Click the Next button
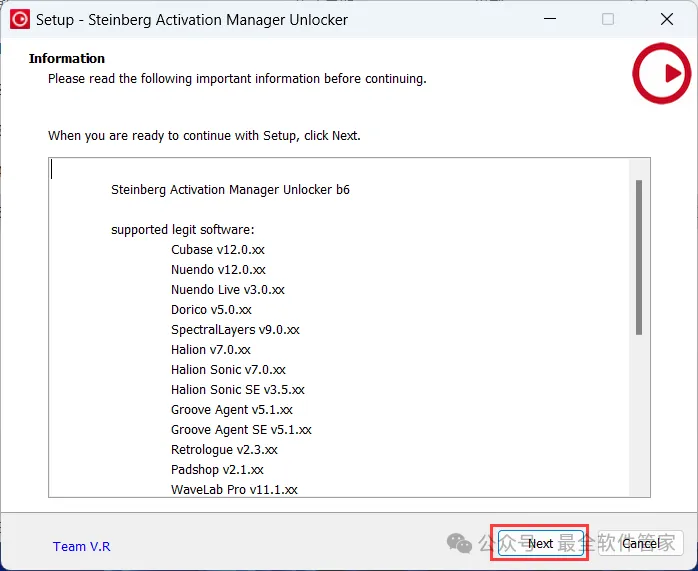This screenshot has height=571, width=698. (540, 543)
